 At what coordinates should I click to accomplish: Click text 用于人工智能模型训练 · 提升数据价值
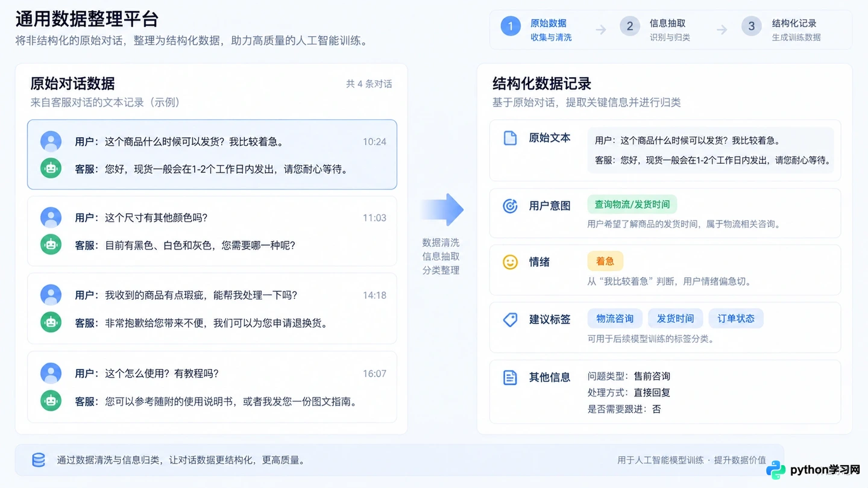coord(691,460)
